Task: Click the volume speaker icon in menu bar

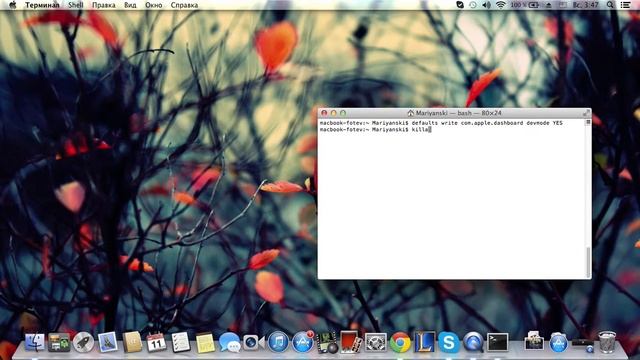Action: (486, 5)
